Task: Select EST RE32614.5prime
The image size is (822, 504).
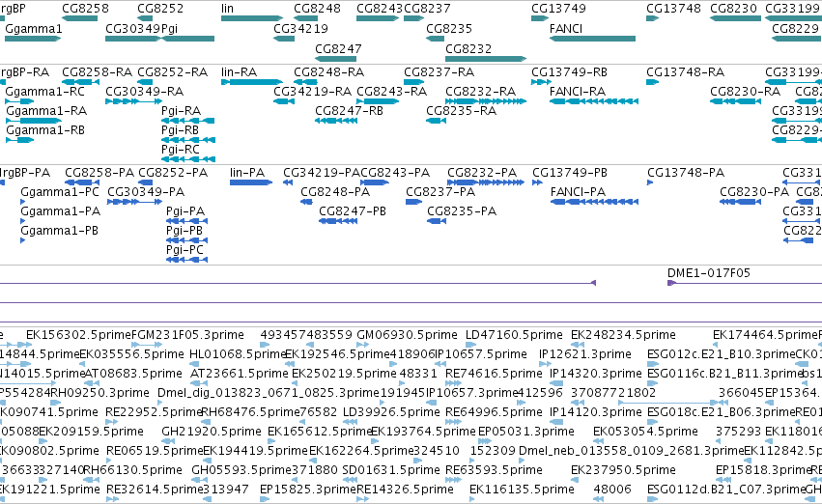Action: tap(155, 490)
